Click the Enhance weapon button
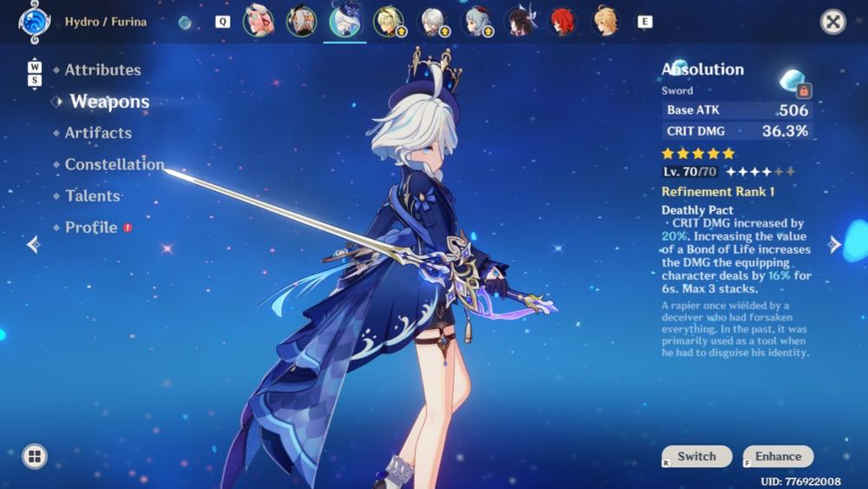The width and height of the screenshot is (868, 489). tap(779, 456)
